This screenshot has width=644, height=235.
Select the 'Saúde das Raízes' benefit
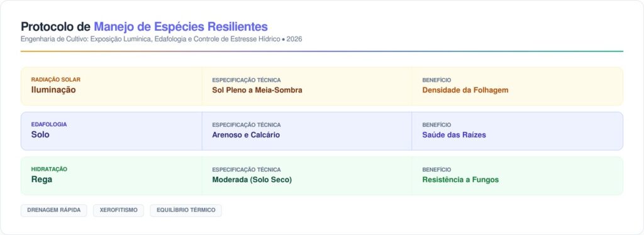point(454,135)
